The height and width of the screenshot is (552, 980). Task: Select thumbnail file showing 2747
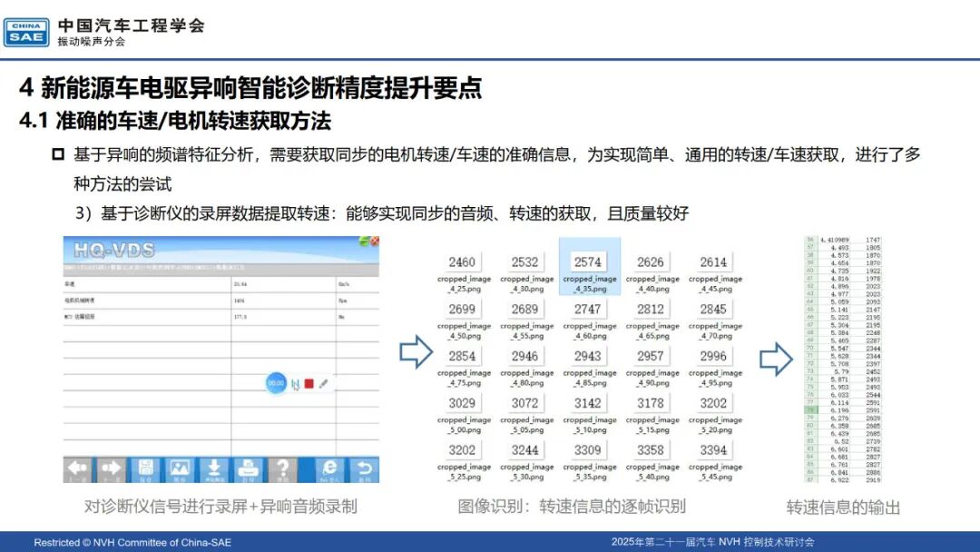[x=590, y=320]
